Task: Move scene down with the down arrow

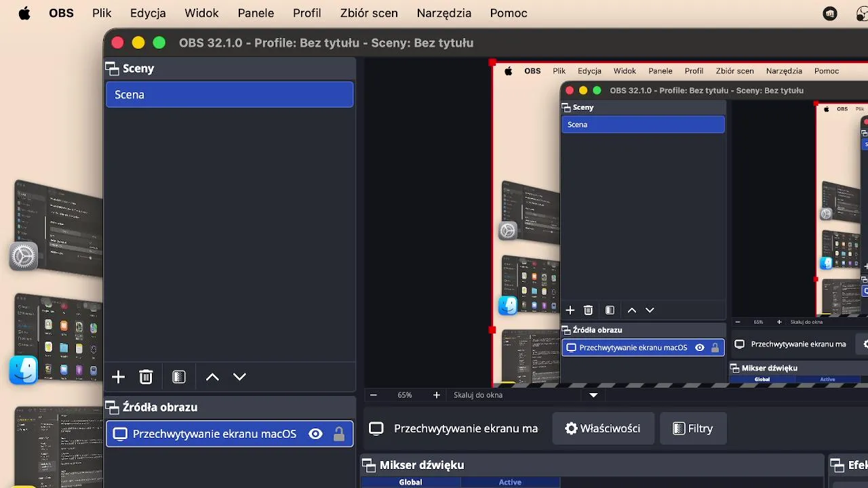Action: 239,377
